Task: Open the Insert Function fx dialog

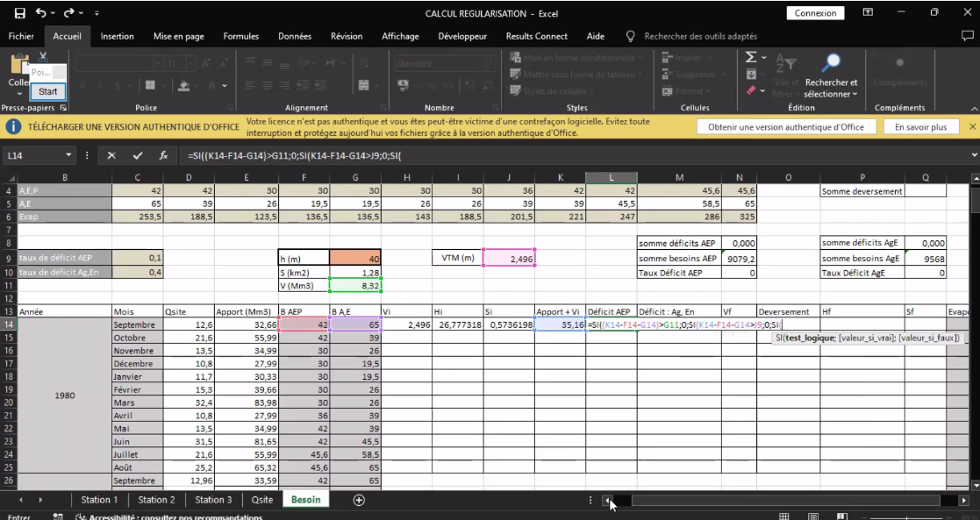Action: coord(163,155)
